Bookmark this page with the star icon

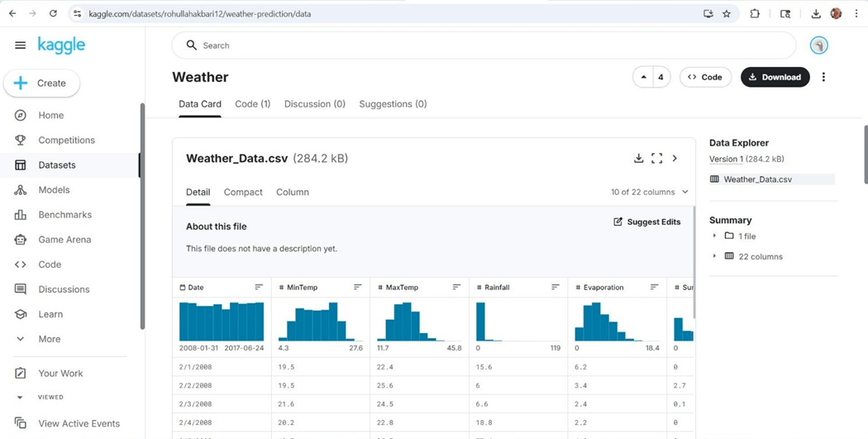click(x=727, y=14)
